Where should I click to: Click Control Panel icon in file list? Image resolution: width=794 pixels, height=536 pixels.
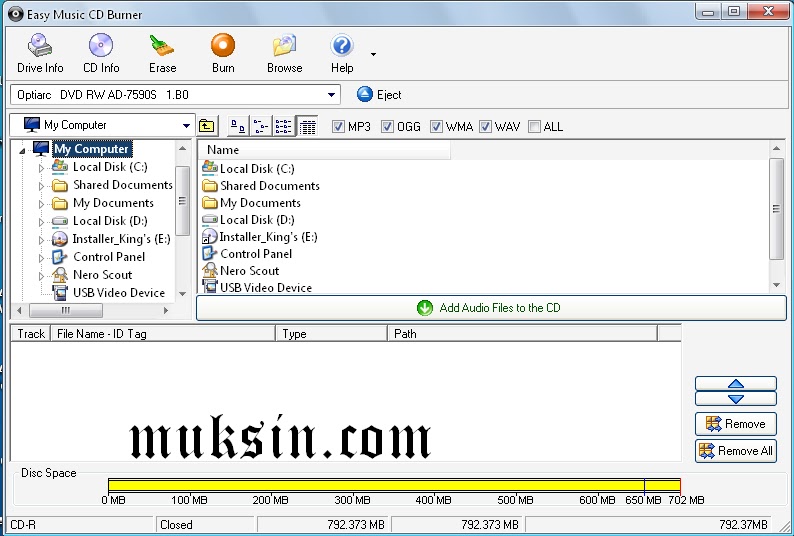(x=210, y=253)
